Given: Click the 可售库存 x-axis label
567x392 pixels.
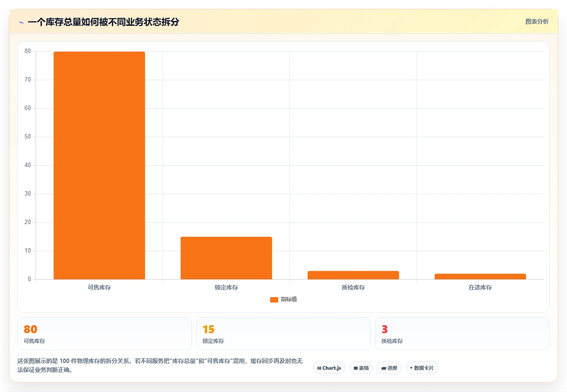Looking at the screenshot, I should click(99, 288).
